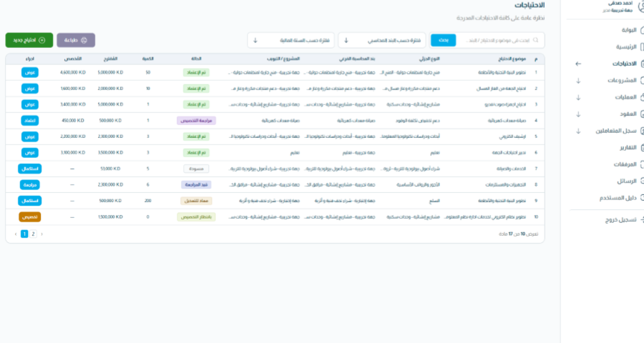Click the orange تخصيص button in row 10
This screenshot has width=644, height=343.
pyautogui.click(x=30, y=217)
